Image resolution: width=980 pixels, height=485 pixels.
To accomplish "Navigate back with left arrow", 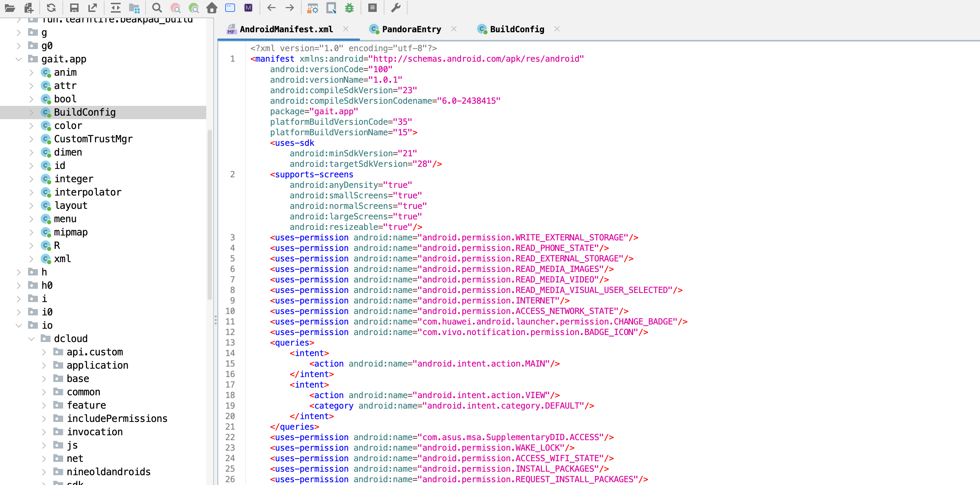I will pyautogui.click(x=271, y=8).
